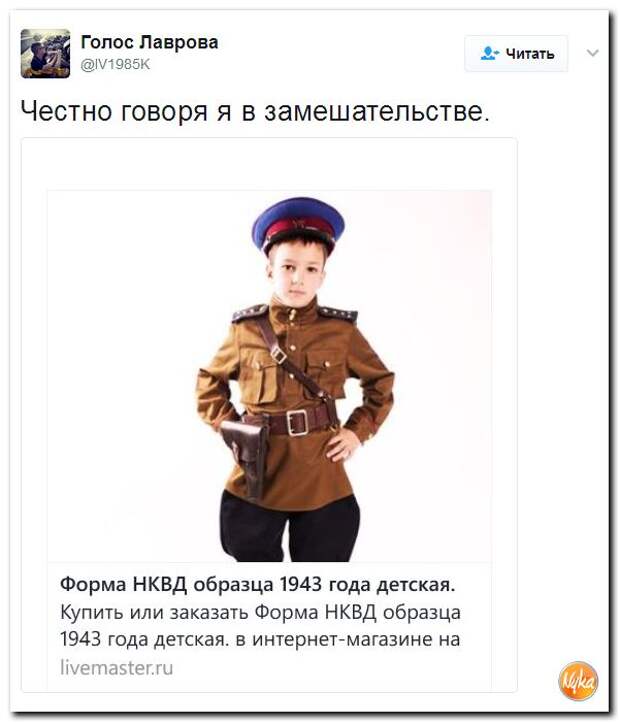The image size is (620, 723).
Task: Open the Голос Лаврова display name
Action: click(x=149, y=42)
